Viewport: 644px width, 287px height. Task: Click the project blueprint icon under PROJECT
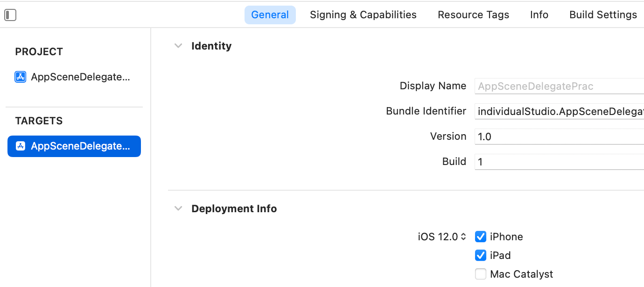click(x=20, y=77)
